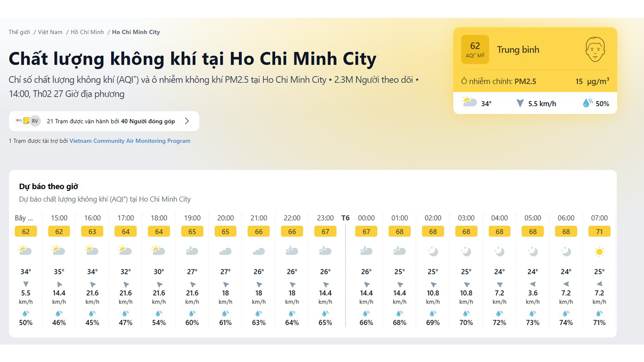Click the humidity droplet icon showing 50%

(x=587, y=103)
